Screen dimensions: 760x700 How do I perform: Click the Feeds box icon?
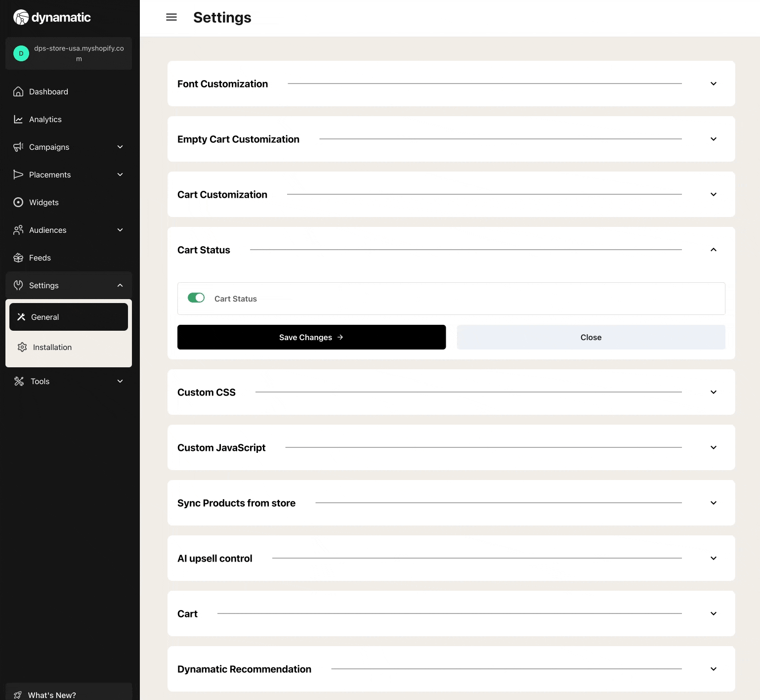click(x=18, y=258)
